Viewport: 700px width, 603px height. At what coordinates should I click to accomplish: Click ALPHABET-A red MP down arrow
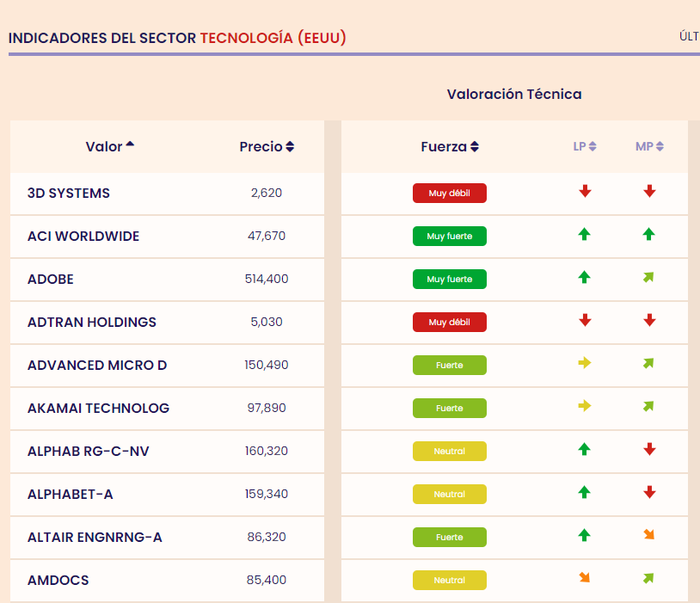pyautogui.click(x=649, y=492)
